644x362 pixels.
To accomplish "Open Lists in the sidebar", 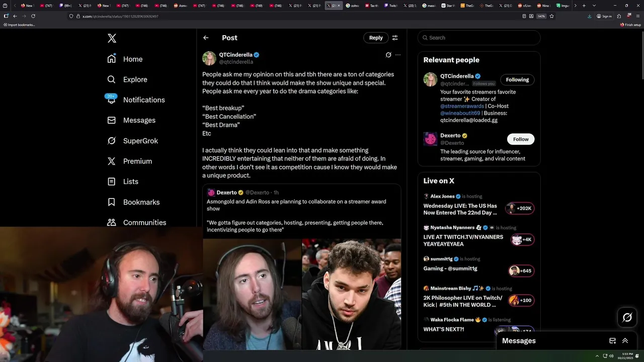I will pyautogui.click(x=123, y=182).
